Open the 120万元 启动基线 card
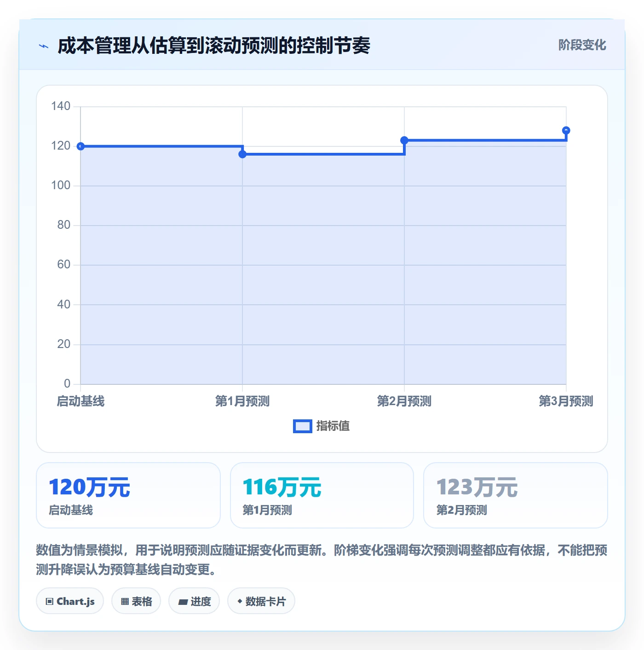 click(128, 495)
